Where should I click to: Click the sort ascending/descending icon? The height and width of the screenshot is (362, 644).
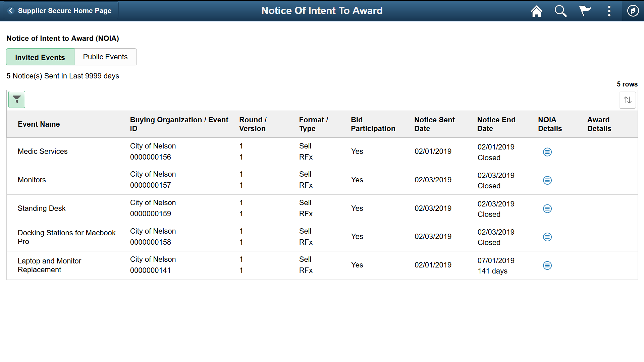pyautogui.click(x=628, y=99)
